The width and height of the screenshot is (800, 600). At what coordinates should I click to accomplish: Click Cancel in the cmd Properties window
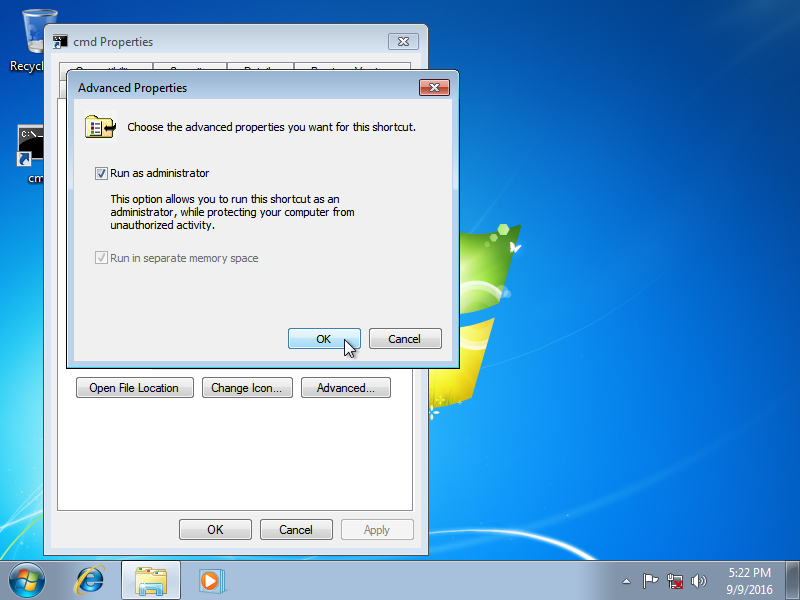(x=296, y=530)
